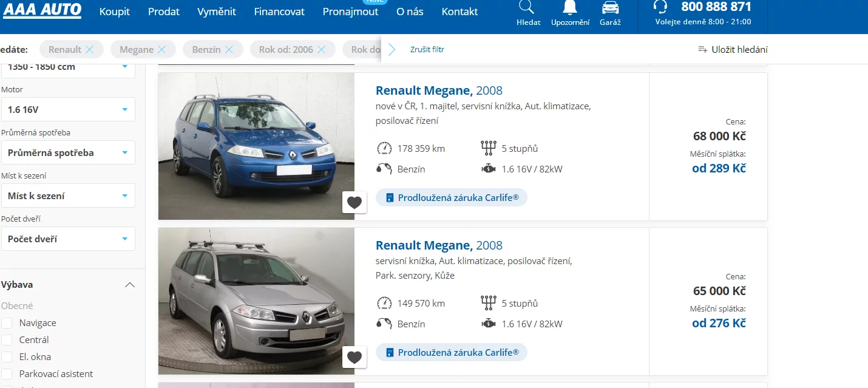868x388 pixels.
Task: Click gearbox icon in 65 000 Kč listing
Action: 488,303
